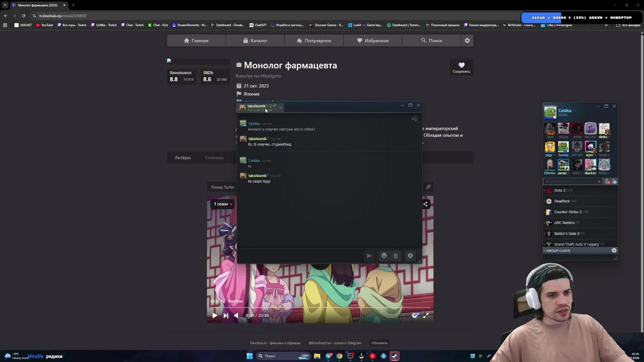Open the Избранное nav tab
The height and width of the screenshot is (362, 644).
[x=373, y=41]
